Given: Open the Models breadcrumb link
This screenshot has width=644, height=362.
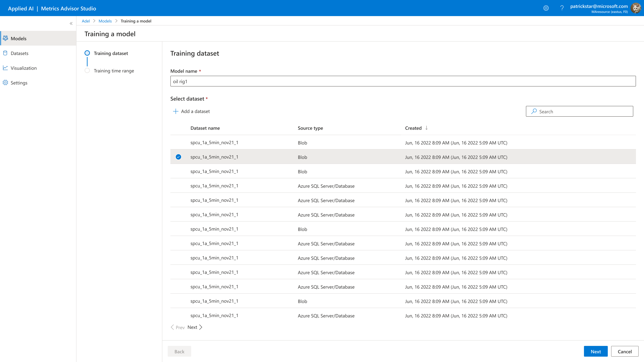Looking at the screenshot, I should click(105, 21).
